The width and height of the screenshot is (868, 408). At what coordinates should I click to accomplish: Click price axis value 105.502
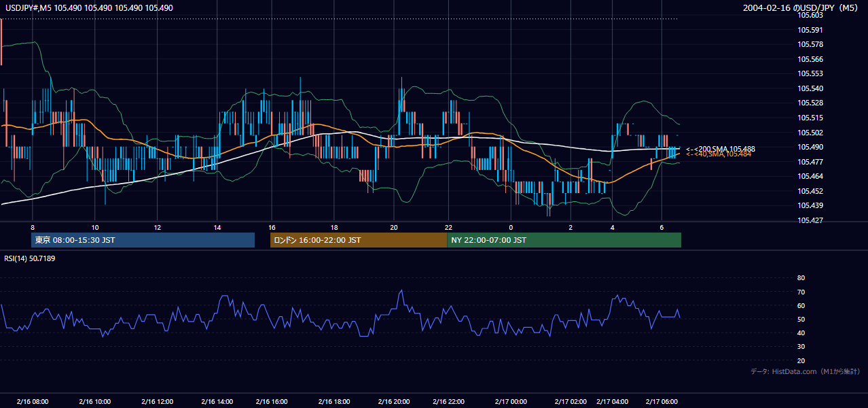pos(810,133)
